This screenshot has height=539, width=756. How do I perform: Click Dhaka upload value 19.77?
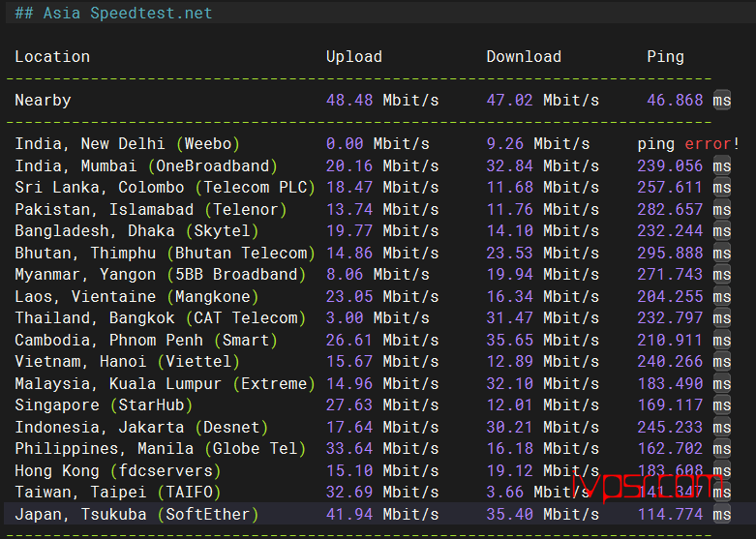[x=349, y=231]
